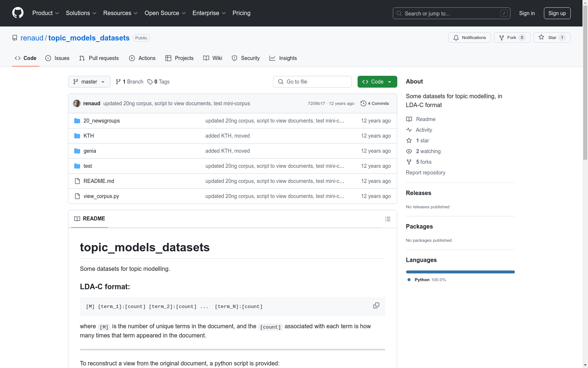Switch to the Insights tab

point(283,58)
